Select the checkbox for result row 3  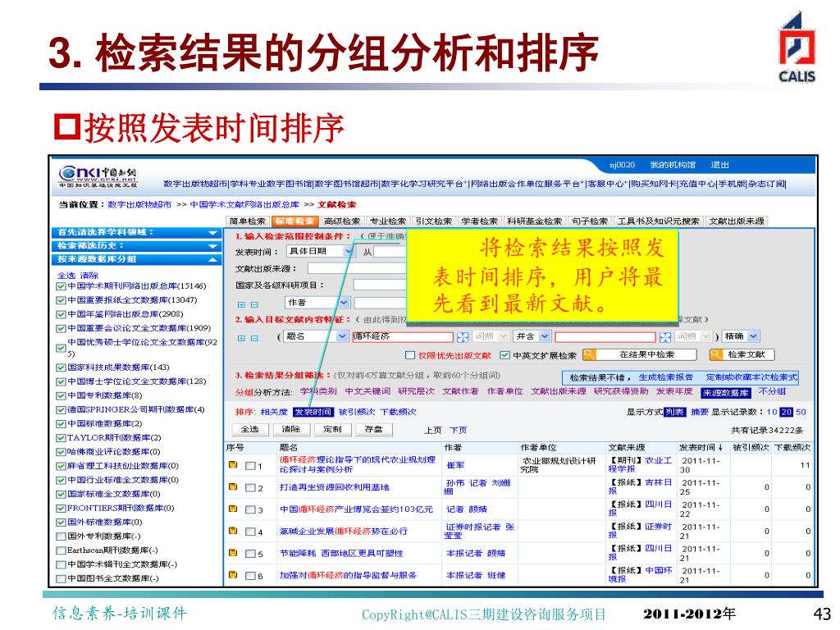point(250,509)
